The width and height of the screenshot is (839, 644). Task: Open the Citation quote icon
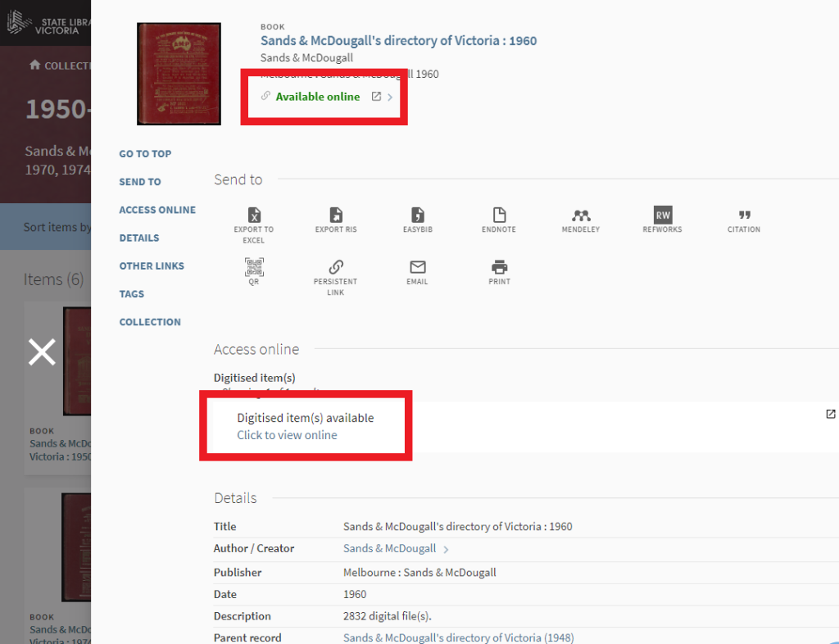pyautogui.click(x=744, y=216)
